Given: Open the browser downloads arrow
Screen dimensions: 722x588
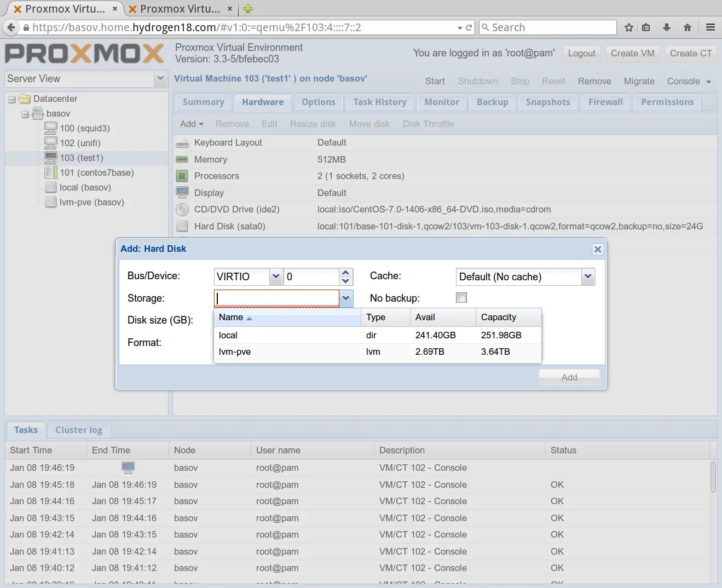Looking at the screenshot, I should pyautogui.click(x=667, y=27).
